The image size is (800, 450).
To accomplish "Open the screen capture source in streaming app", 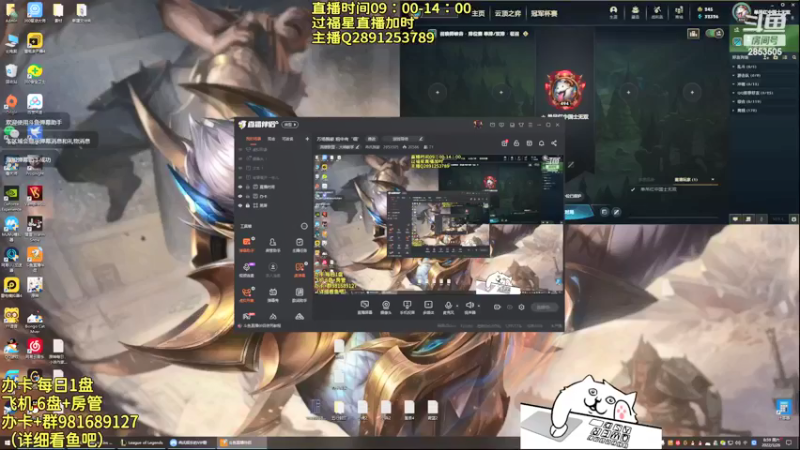I will point(364,305).
